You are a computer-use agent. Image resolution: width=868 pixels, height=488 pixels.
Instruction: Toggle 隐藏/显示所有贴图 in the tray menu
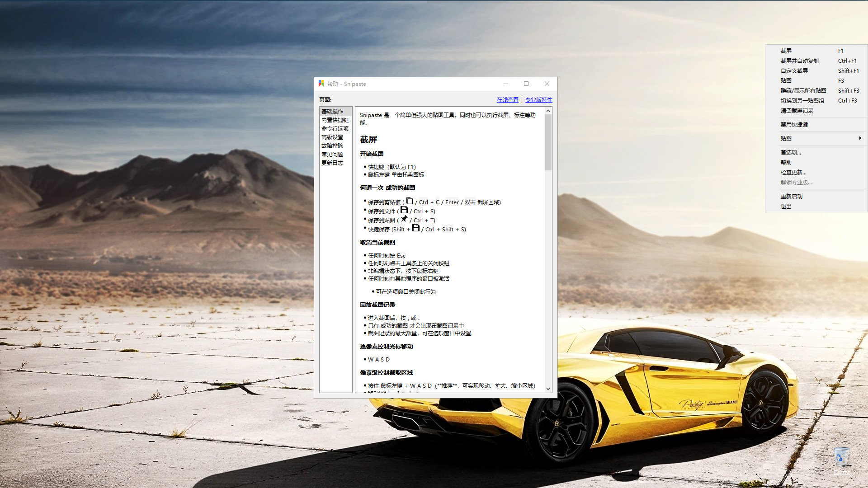tap(803, 91)
